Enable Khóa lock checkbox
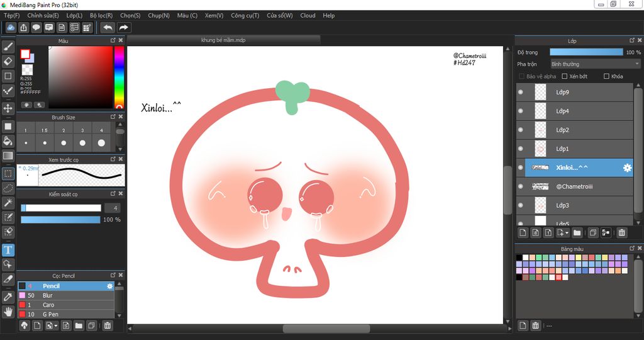 click(606, 76)
